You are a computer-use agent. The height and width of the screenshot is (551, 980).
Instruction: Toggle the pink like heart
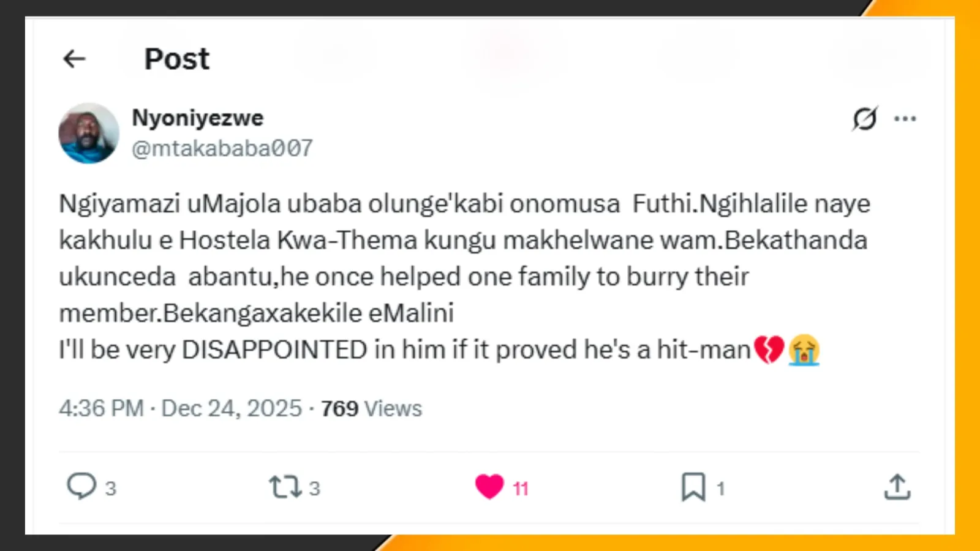click(x=489, y=487)
